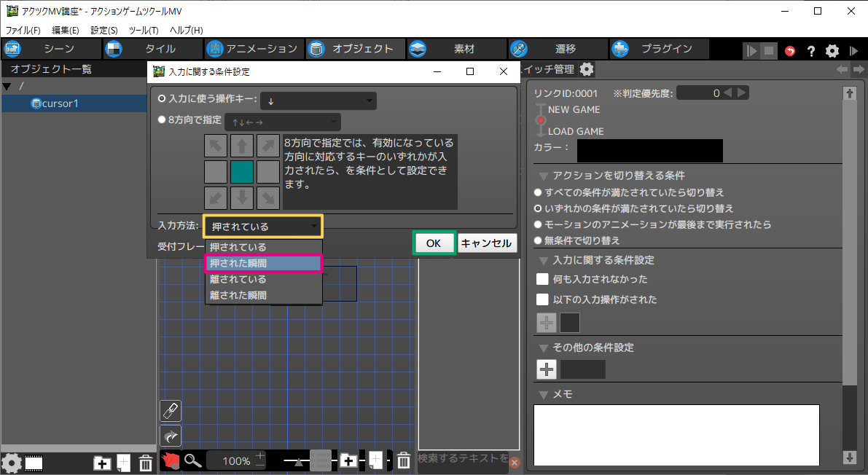
Task: Click the magnifier zoom icon
Action: point(192,460)
